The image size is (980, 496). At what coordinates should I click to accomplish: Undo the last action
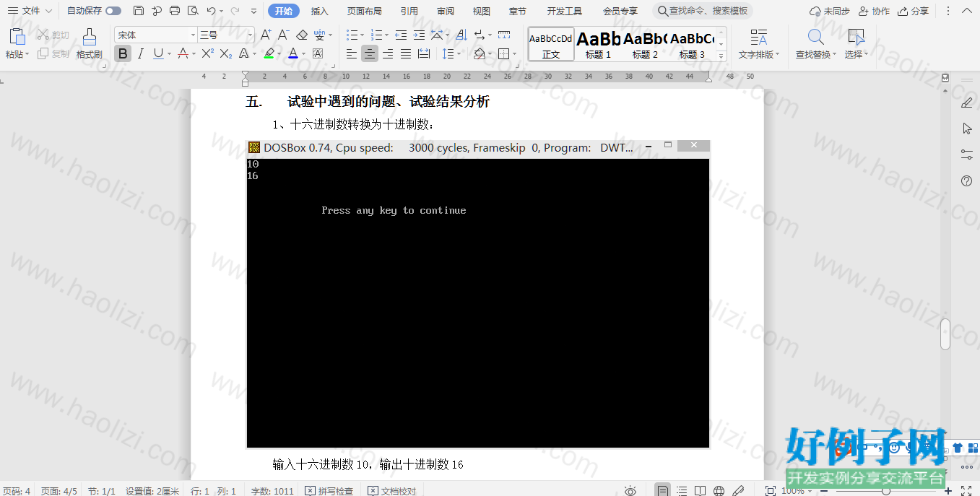(211, 11)
